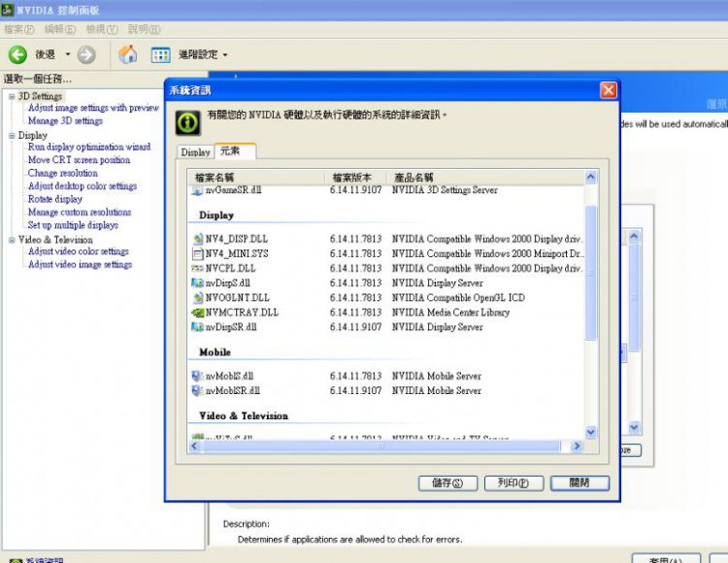Image resolution: width=728 pixels, height=563 pixels.
Task: Click the 列印(P) print button
Action: pyautogui.click(x=513, y=483)
